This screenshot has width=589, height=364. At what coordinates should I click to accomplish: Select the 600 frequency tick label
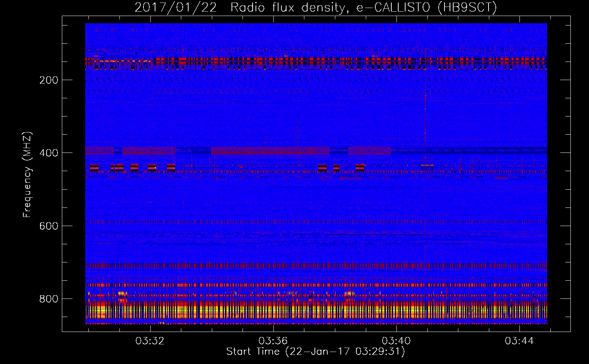point(49,226)
